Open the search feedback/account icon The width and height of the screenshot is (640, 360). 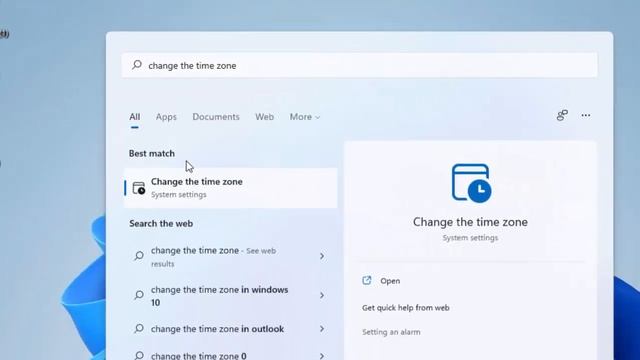pos(562,115)
